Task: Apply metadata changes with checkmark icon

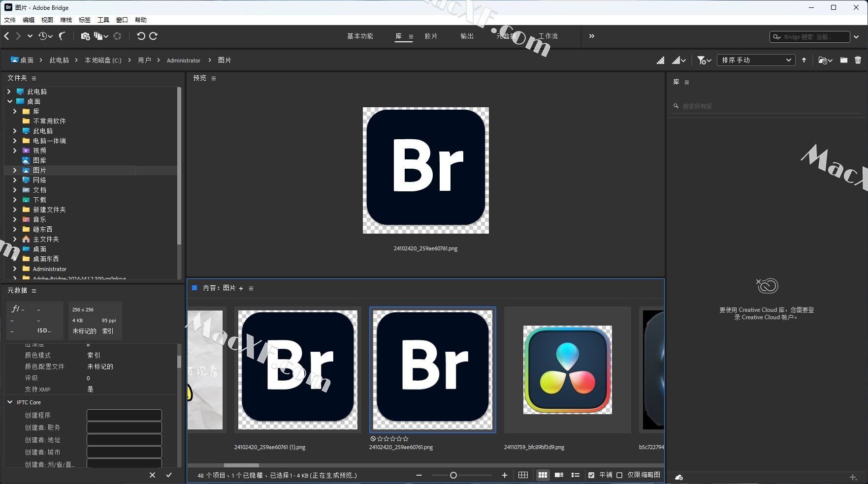Action: click(169, 475)
